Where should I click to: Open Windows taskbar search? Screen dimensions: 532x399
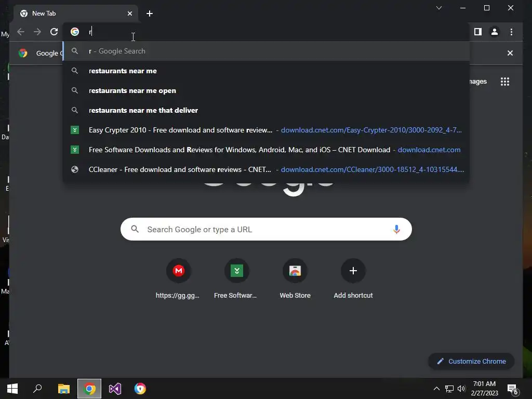[37, 389]
